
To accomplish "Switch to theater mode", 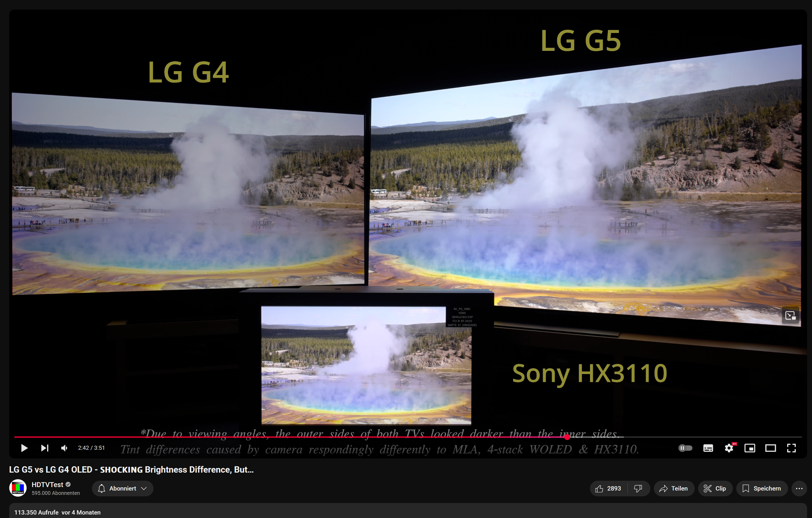I will pyautogui.click(x=771, y=448).
